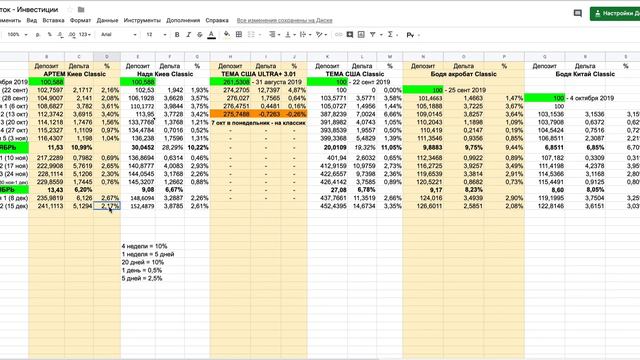Select the date cell '- 4 октября 2019'
This screenshot has height=360, width=640.
pyautogui.click(x=590, y=98)
